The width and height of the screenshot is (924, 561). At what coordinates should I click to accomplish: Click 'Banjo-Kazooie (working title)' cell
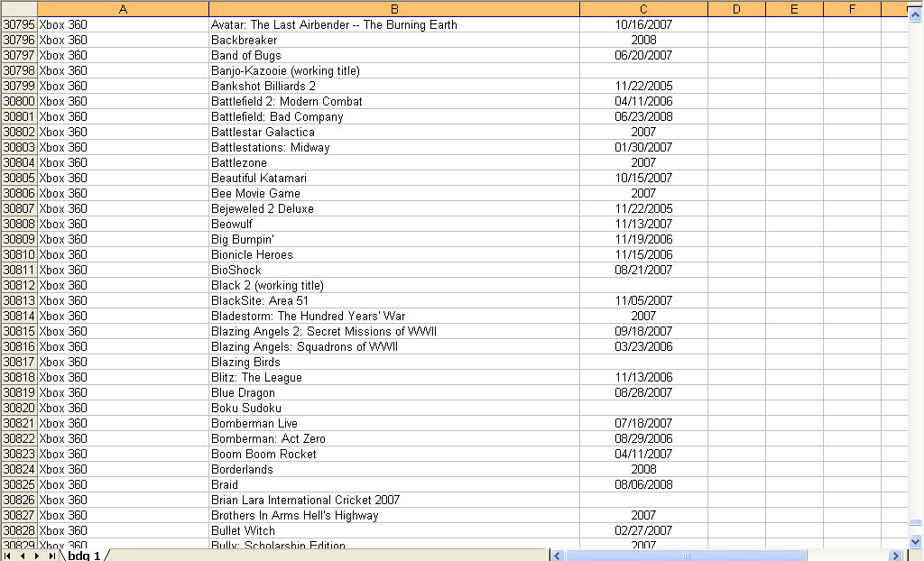[394, 70]
